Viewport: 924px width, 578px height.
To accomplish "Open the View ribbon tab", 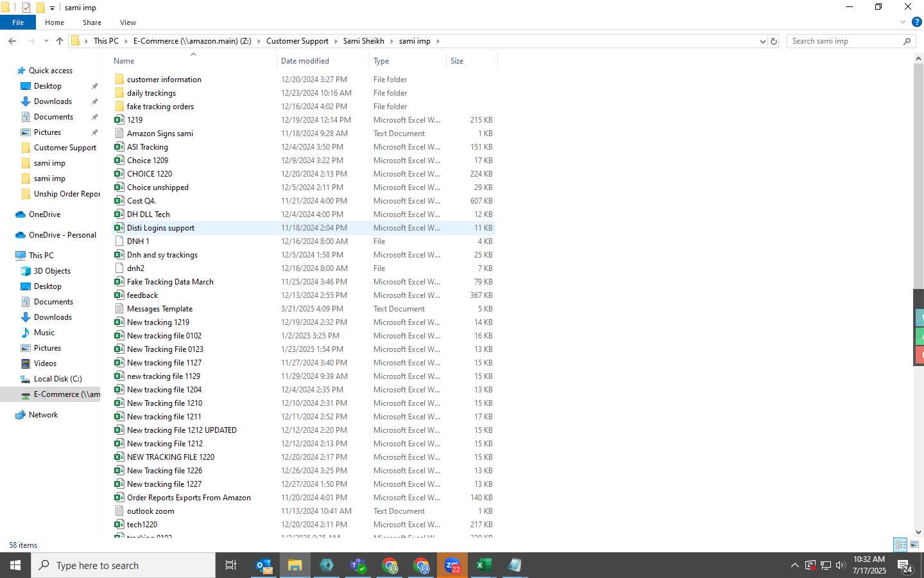I will [128, 22].
